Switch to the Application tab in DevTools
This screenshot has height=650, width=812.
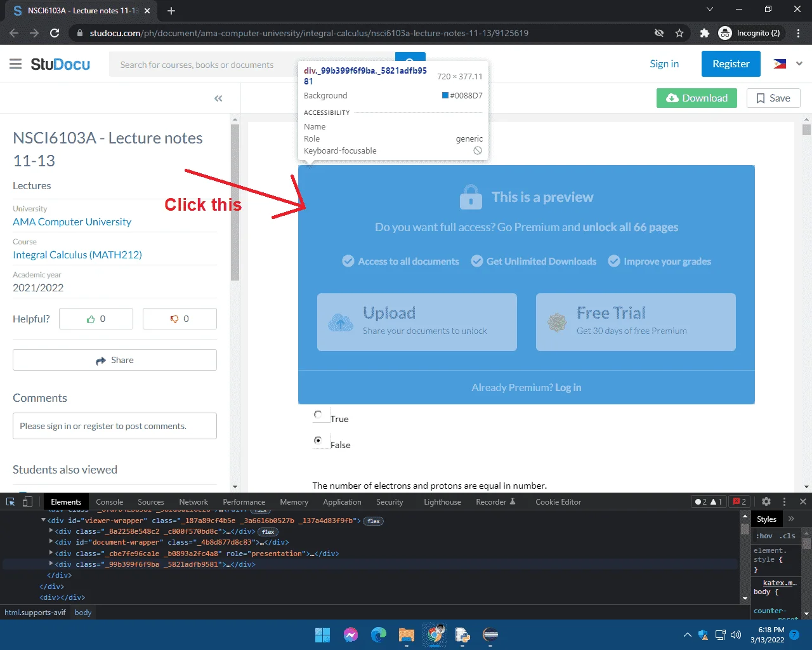pos(342,501)
